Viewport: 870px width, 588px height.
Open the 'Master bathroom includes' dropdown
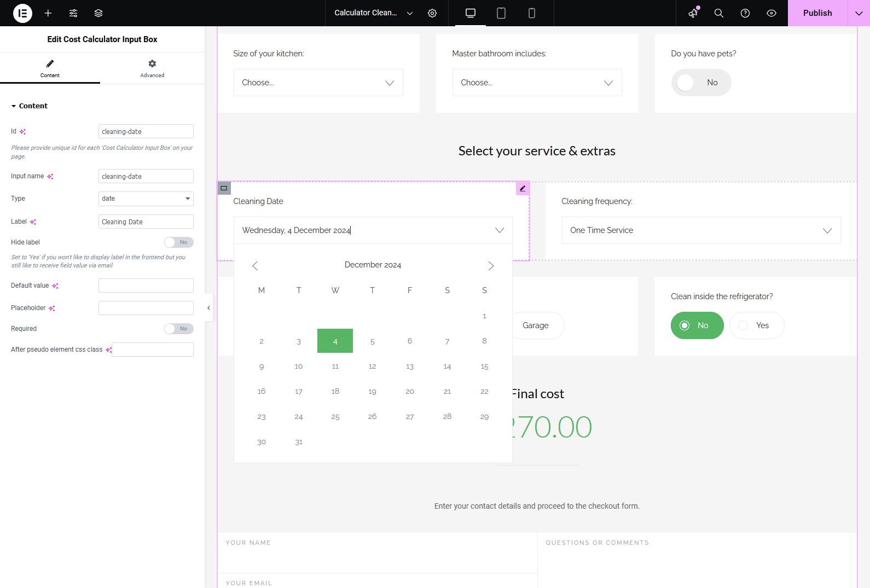click(x=537, y=83)
